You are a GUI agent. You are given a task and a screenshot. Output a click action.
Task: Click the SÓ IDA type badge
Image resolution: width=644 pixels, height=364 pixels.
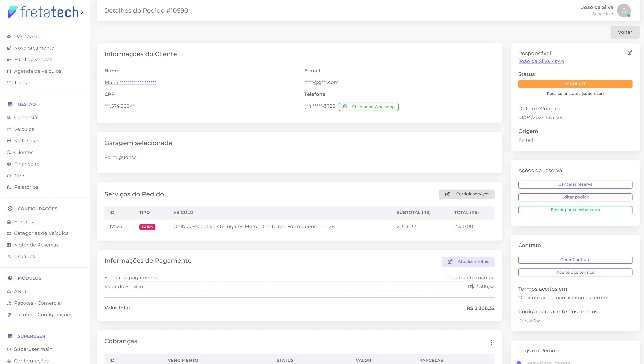(147, 227)
